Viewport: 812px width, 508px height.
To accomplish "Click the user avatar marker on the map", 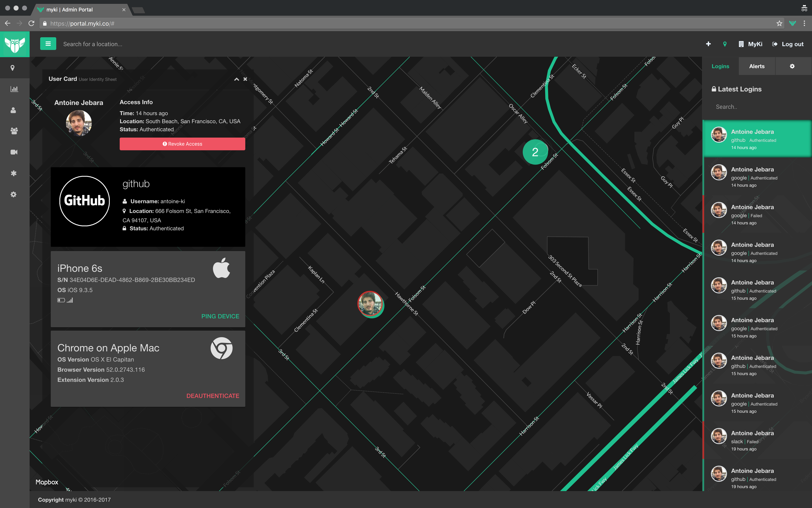I will [370, 304].
